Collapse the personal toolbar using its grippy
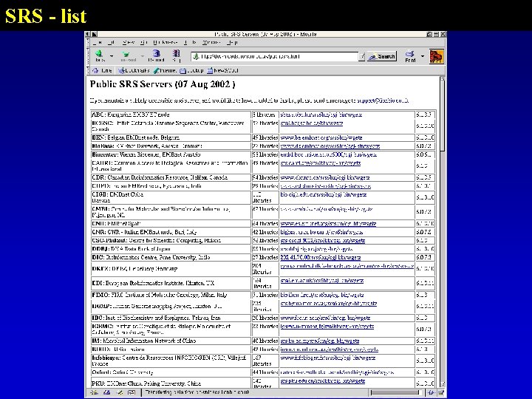This screenshot has width=532, height=399. [x=87, y=71]
